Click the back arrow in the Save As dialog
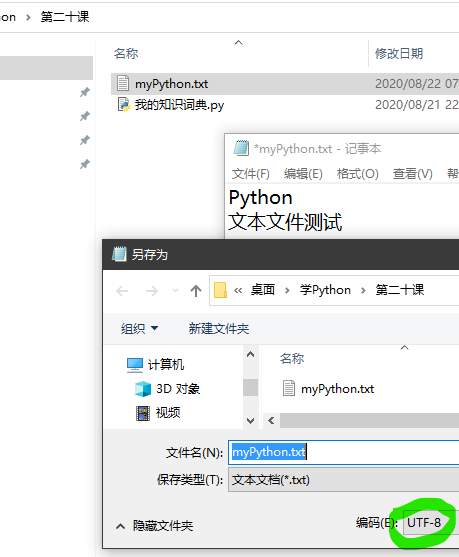459x557 pixels. 122,291
